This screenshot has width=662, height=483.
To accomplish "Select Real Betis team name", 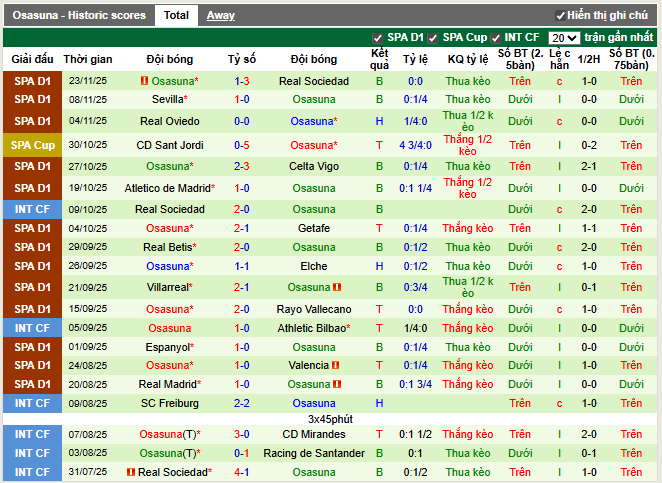I will click(x=170, y=247).
